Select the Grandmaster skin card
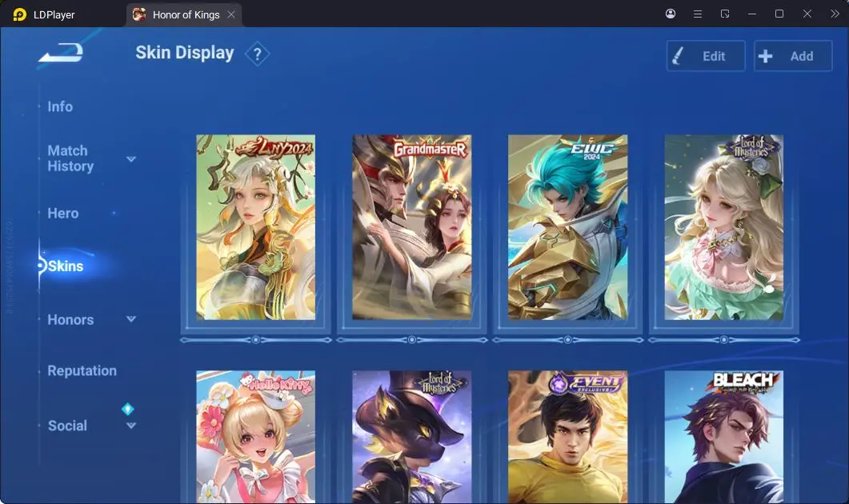 click(411, 227)
